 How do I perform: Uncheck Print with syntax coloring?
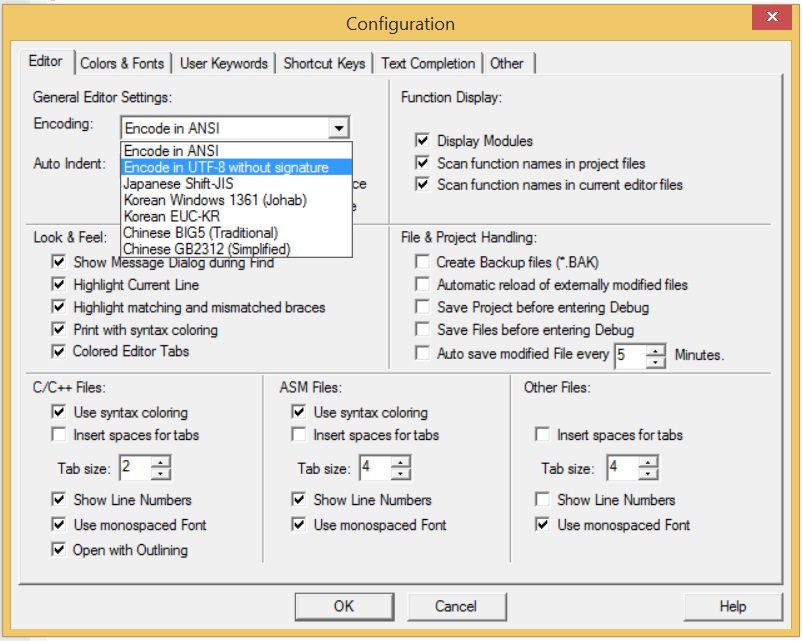tap(59, 329)
